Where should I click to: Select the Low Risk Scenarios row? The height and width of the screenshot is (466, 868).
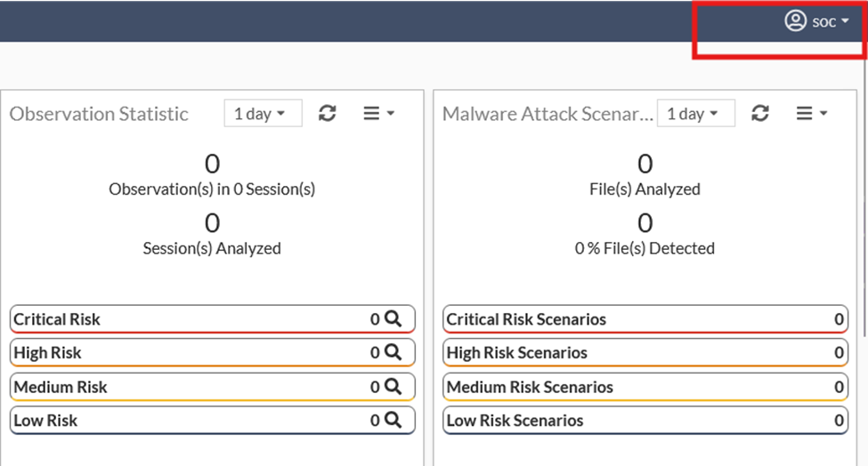point(645,420)
